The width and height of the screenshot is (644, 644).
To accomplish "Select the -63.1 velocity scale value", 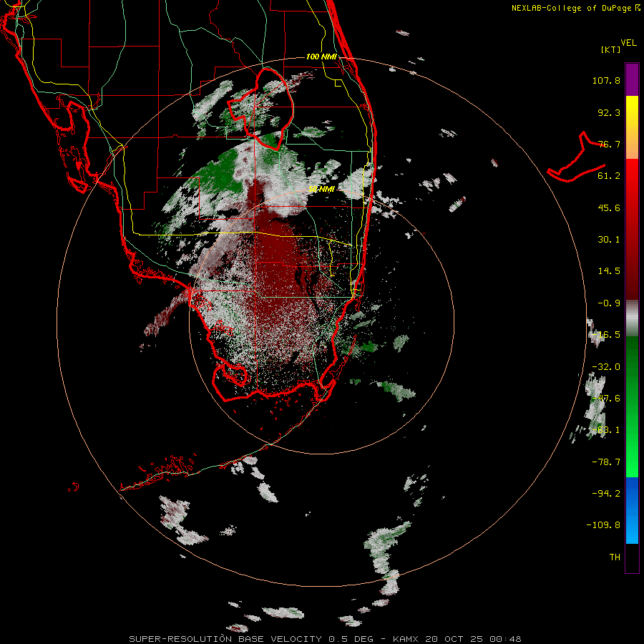I will pyautogui.click(x=606, y=430).
